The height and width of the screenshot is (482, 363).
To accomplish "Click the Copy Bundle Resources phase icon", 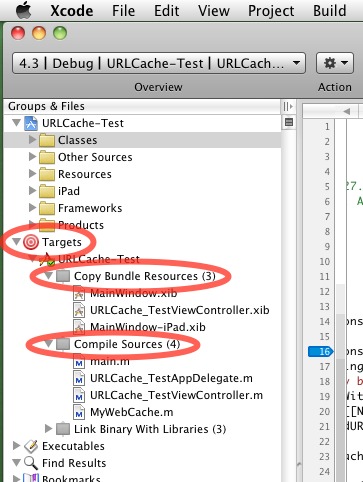I will (x=63, y=276).
